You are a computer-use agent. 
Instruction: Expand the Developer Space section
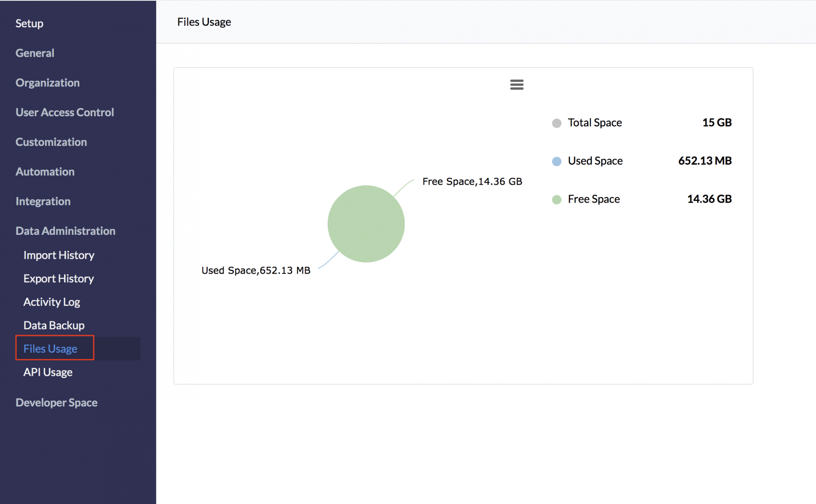pos(56,402)
